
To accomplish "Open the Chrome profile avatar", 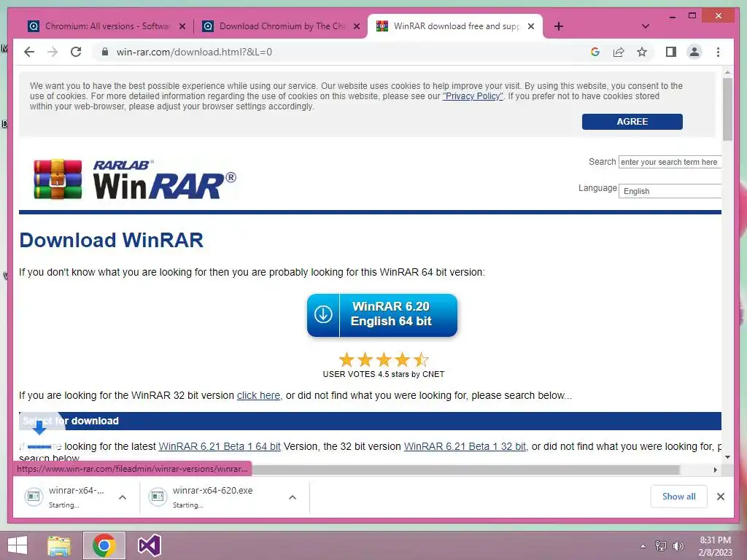I will [694, 52].
